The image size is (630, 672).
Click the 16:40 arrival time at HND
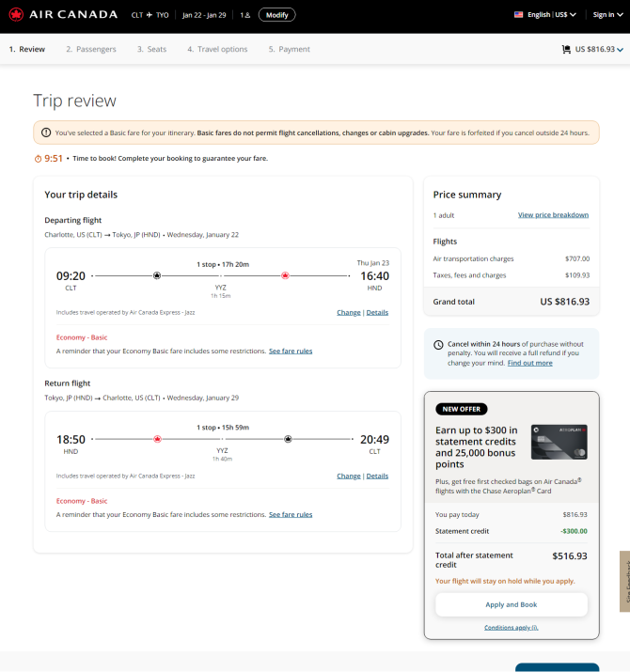(374, 276)
